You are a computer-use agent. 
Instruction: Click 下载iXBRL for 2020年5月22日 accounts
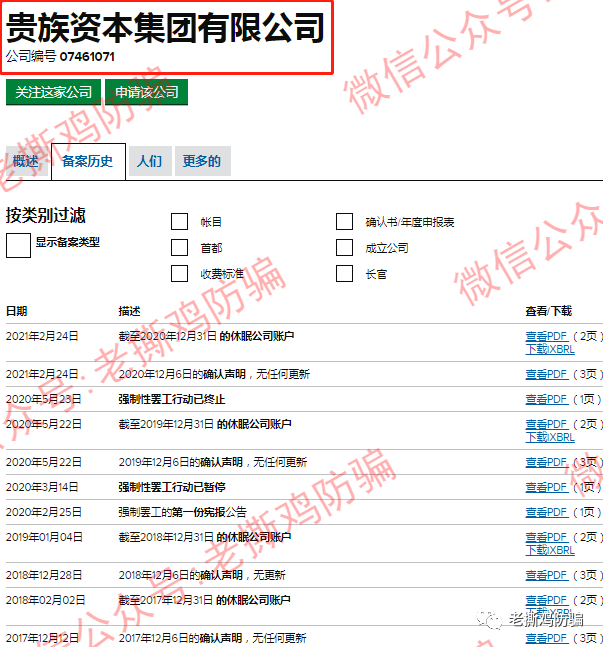pos(550,437)
